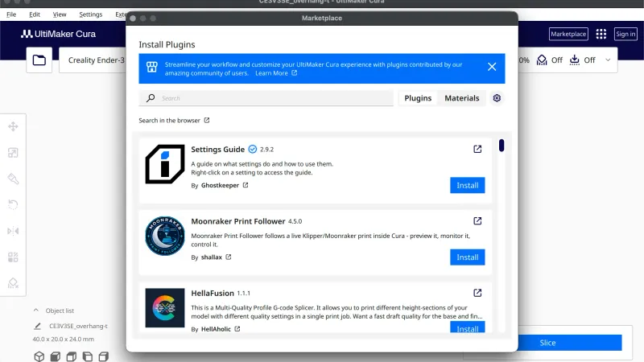Click the UltiMaker Cura logo

(x=58, y=34)
